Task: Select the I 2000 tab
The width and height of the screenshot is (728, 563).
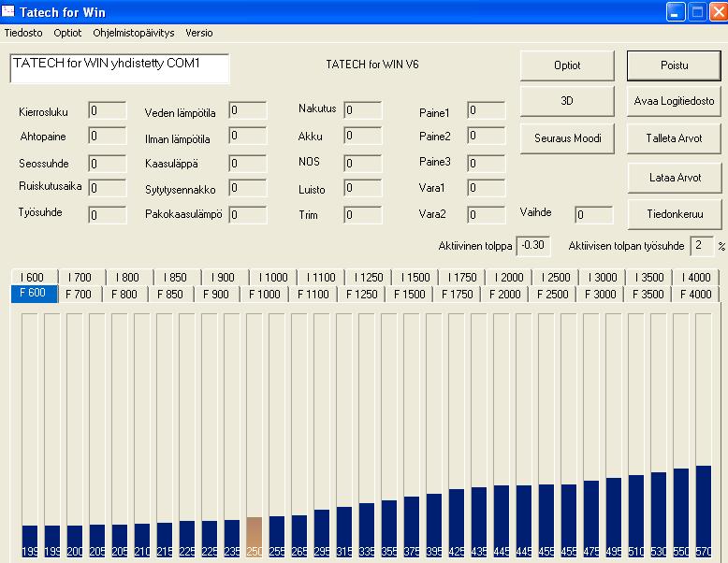Action: tap(508, 277)
